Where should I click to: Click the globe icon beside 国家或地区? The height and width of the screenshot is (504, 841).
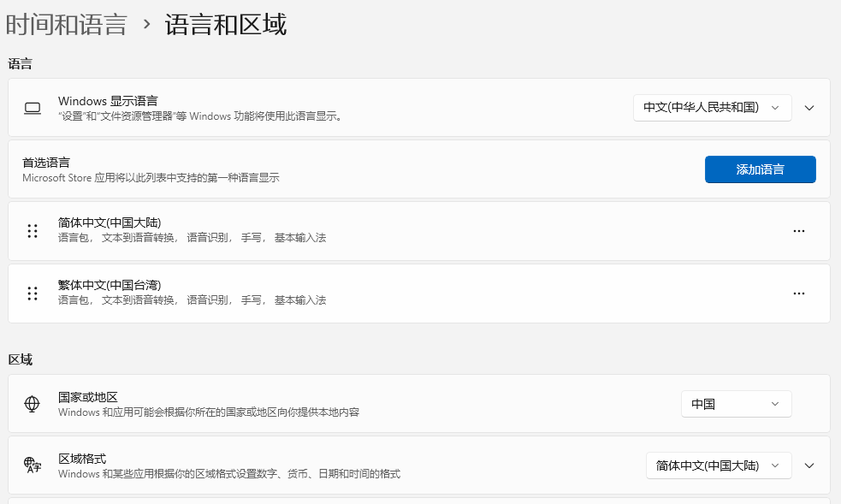[33, 404]
